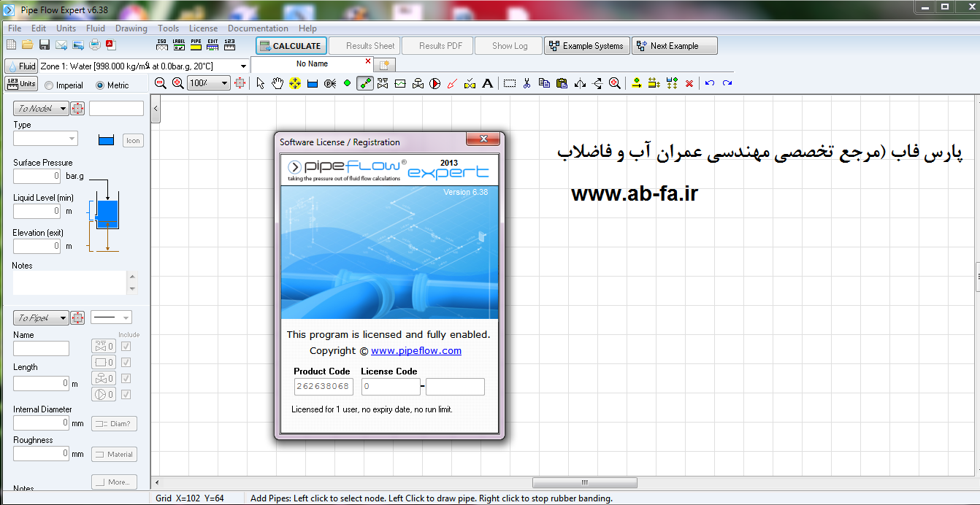Click the email system envelope icon
The image size is (980, 505).
(x=61, y=45)
